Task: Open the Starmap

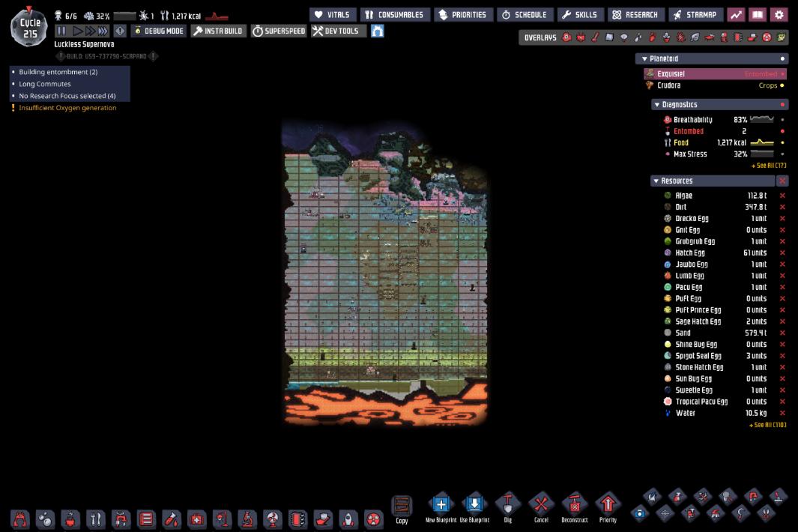Action: coord(695,15)
